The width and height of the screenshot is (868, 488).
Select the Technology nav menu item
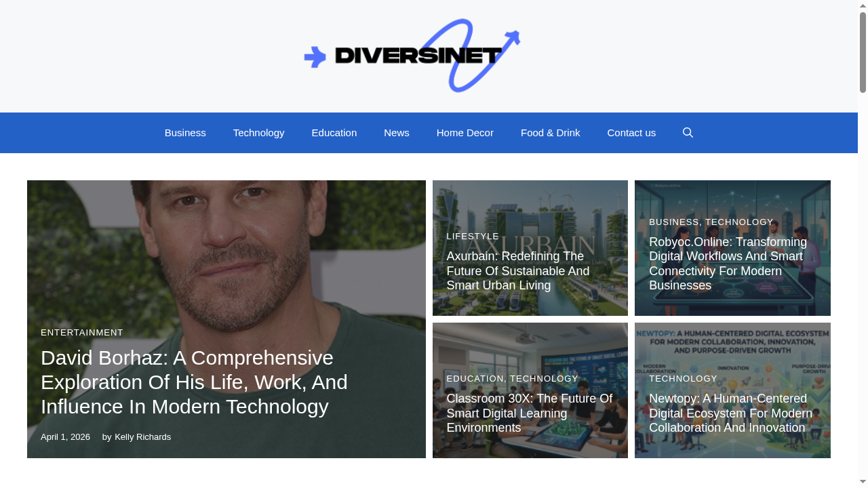tap(258, 132)
